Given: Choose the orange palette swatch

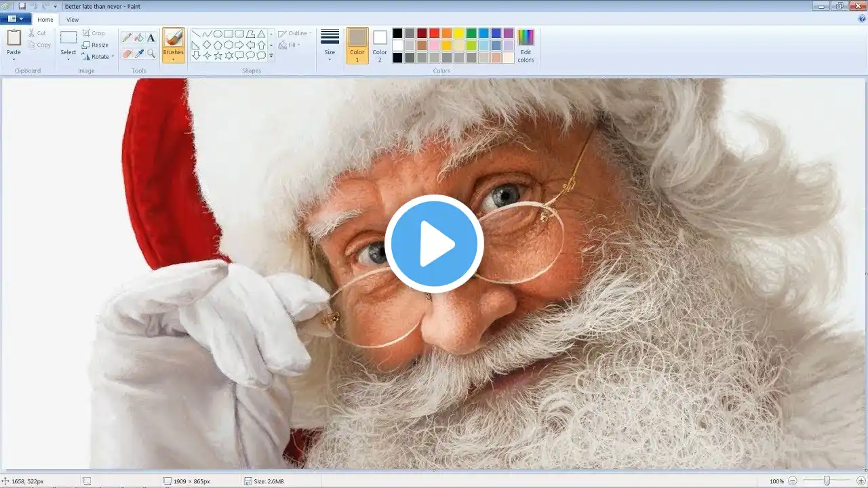Looking at the screenshot, I should tap(446, 33).
